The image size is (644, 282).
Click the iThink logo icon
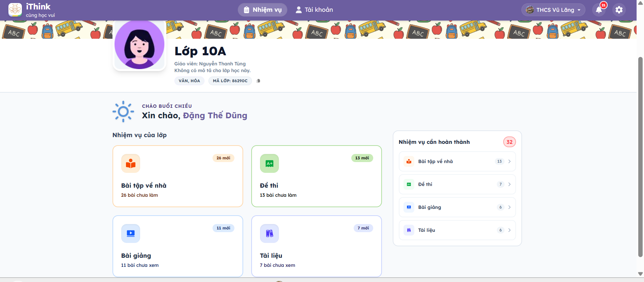click(x=15, y=10)
